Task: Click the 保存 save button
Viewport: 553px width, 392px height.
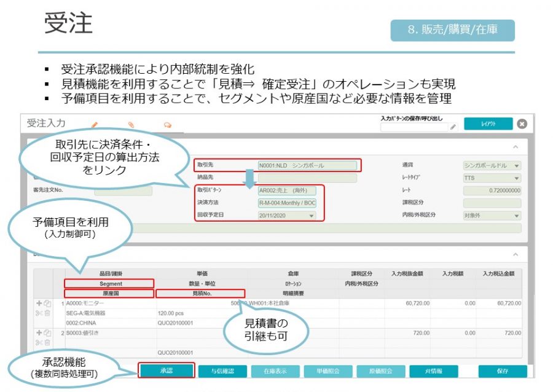Action: 502,371
